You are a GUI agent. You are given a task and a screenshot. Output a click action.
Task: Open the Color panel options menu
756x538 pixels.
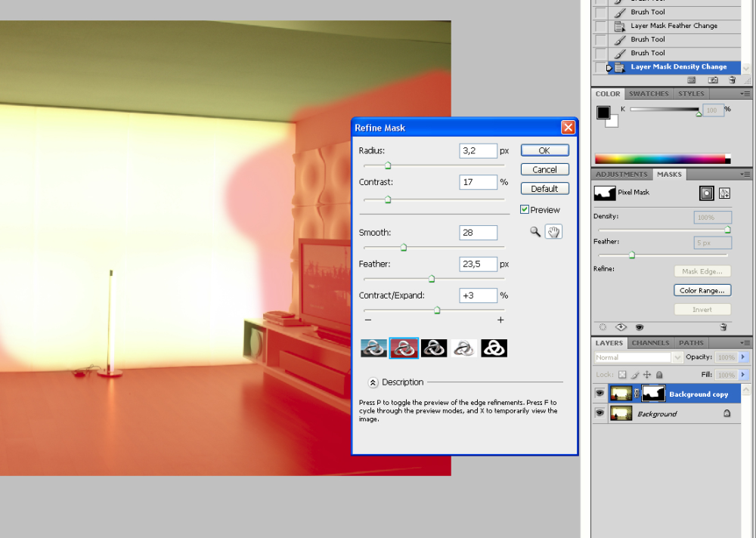746,94
